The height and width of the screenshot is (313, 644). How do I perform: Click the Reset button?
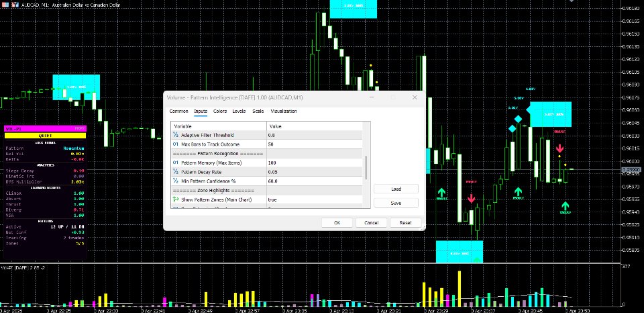click(x=406, y=222)
